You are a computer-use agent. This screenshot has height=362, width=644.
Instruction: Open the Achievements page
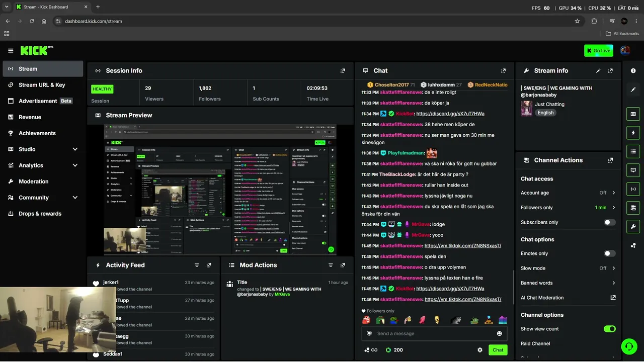(x=43, y=133)
